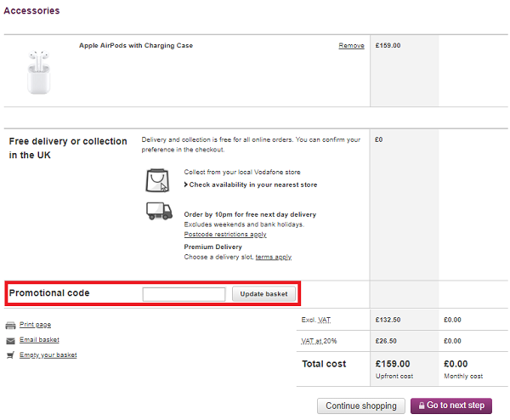Click the VAT at 20% label
Screen dimensions: 510x420
coord(319,341)
